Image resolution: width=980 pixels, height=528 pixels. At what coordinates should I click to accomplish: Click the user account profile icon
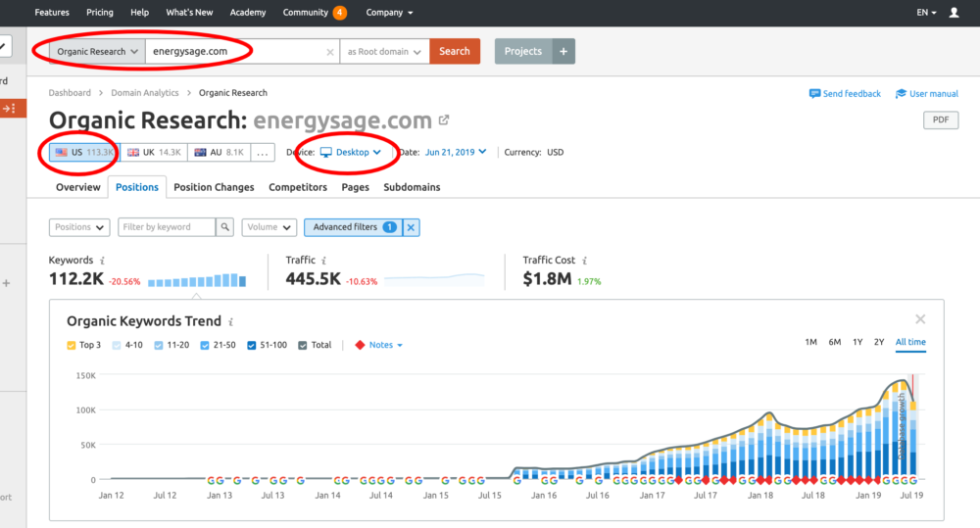[x=955, y=13]
